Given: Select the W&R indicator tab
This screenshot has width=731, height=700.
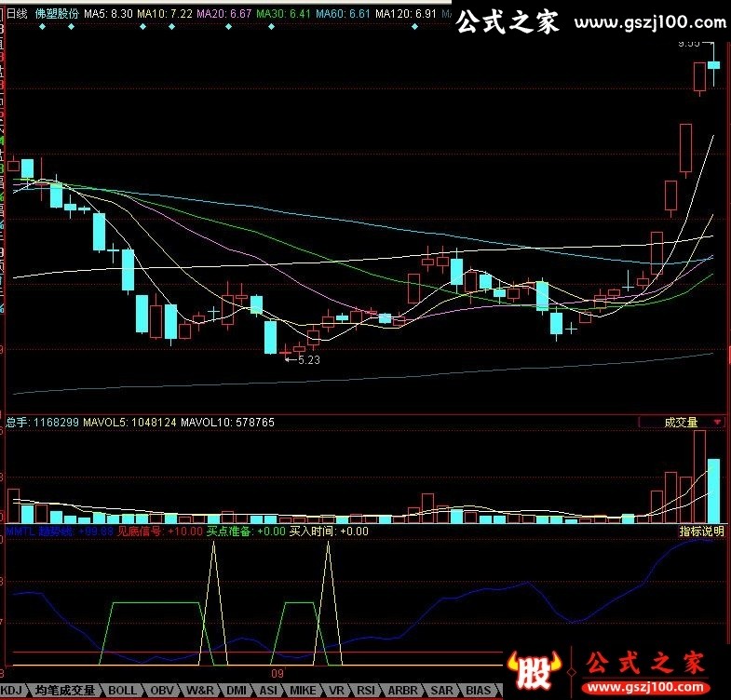Looking at the screenshot, I should coord(199,690).
